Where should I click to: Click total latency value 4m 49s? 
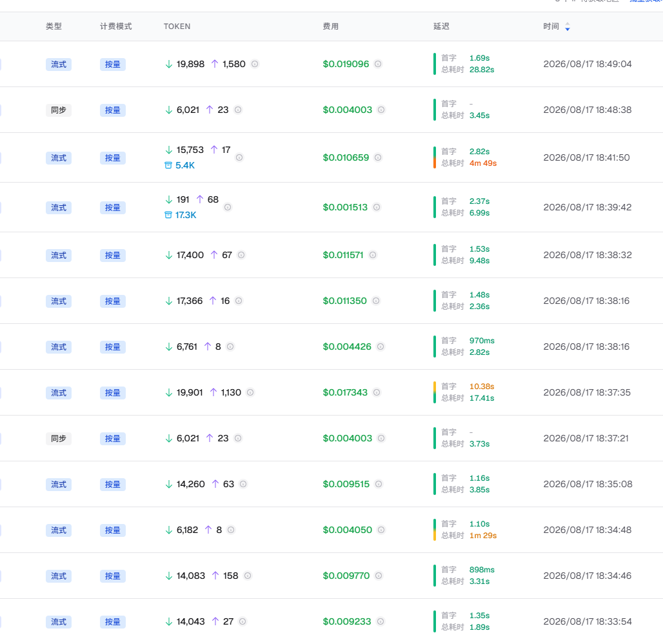pos(483,163)
